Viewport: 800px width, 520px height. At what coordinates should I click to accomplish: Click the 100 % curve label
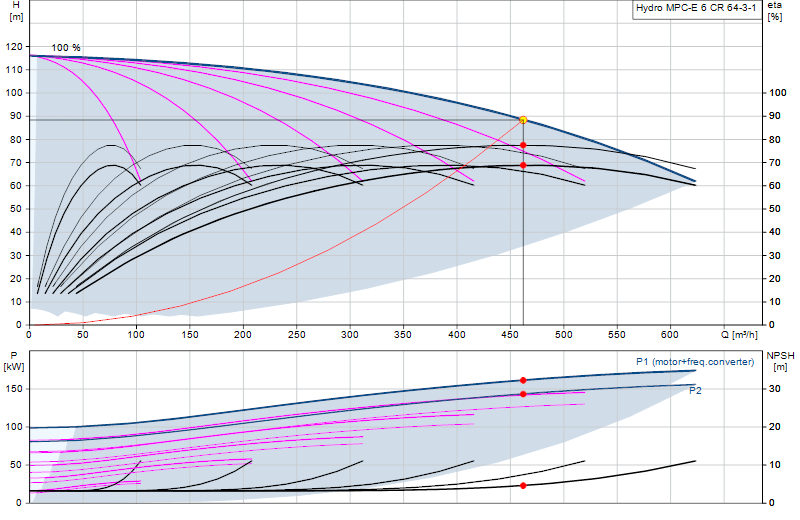click(x=66, y=47)
